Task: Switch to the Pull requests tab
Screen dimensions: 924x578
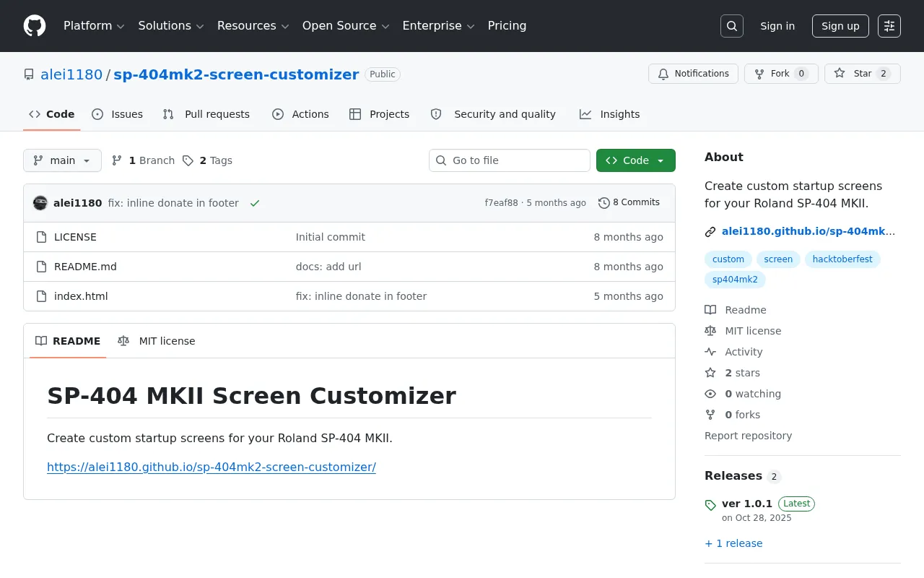Action: pyautogui.click(x=206, y=114)
